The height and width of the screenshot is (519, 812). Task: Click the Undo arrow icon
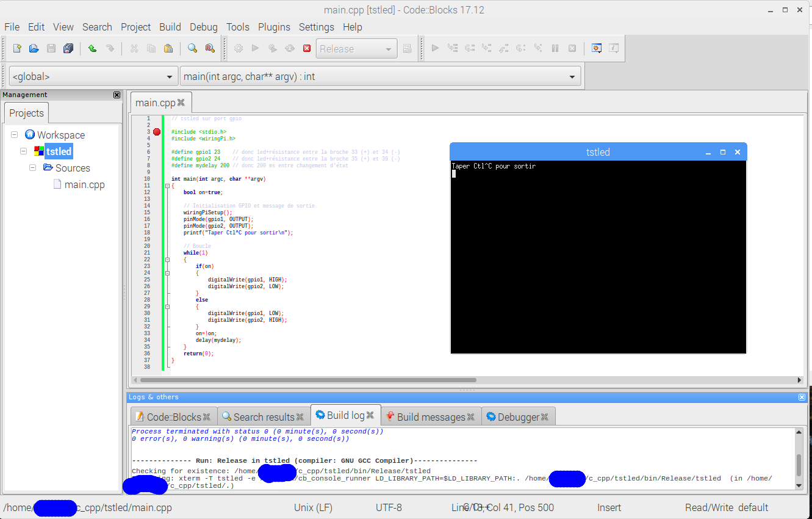tap(92, 49)
